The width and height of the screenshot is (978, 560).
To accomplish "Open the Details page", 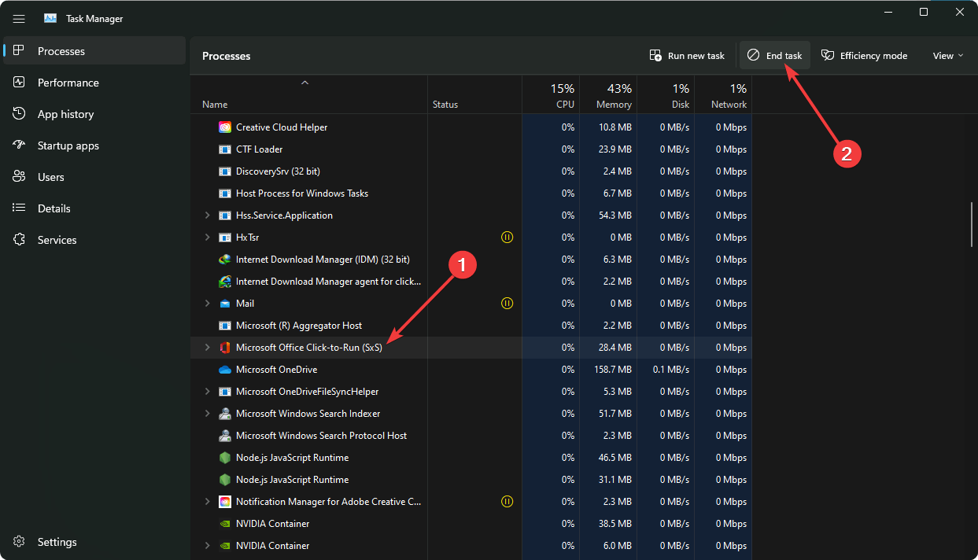I will (94, 208).
